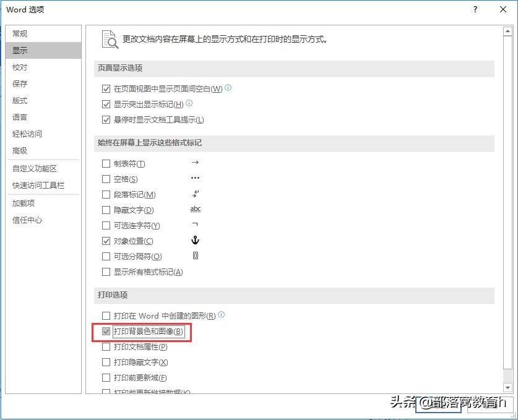Click the 打印选项 section header
518x420 pixels.
tap(294, 295)
